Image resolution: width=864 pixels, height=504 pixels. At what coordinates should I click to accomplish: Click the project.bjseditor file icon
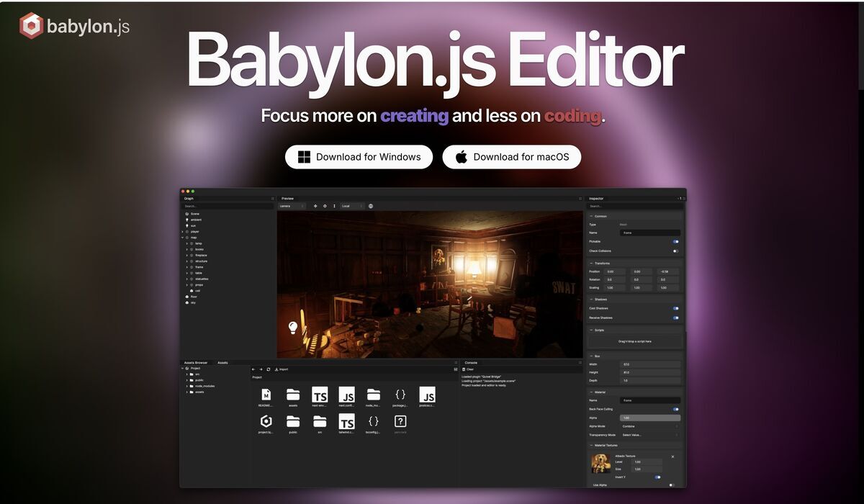coord(266,421)
